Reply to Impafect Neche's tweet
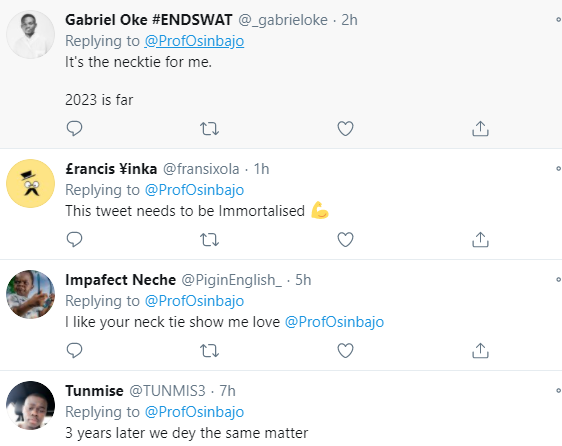This screenshot has height=446, width=562. tap(75, 350)
